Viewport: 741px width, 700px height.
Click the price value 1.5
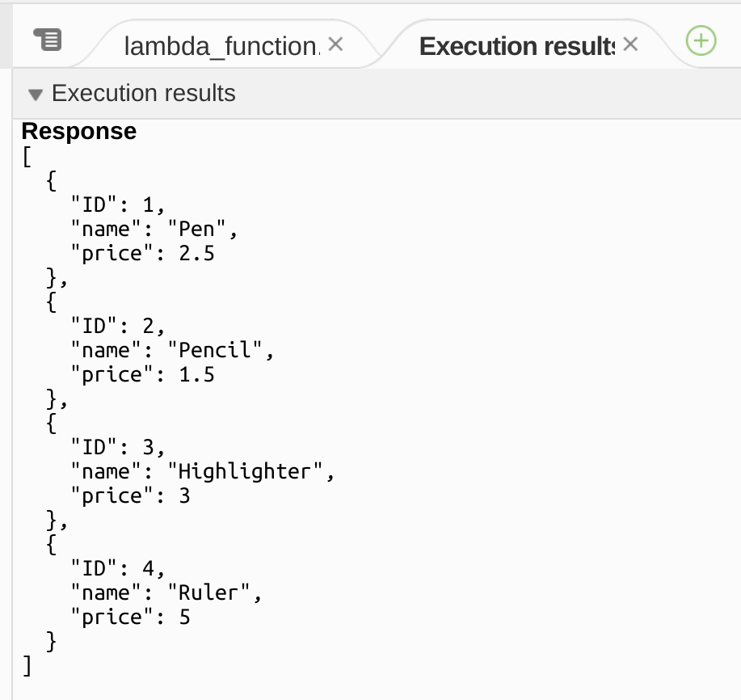click(196, 374)
